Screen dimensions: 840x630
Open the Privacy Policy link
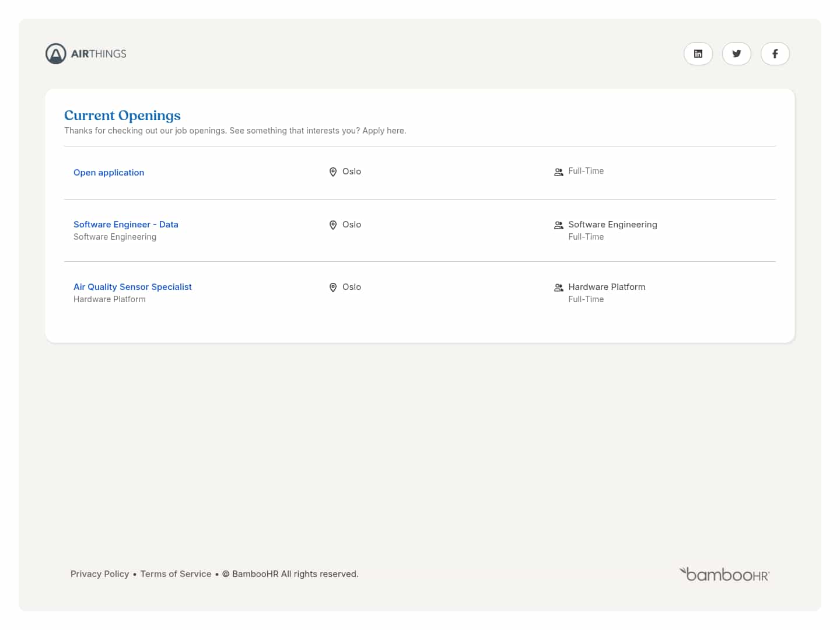(100, 574)
